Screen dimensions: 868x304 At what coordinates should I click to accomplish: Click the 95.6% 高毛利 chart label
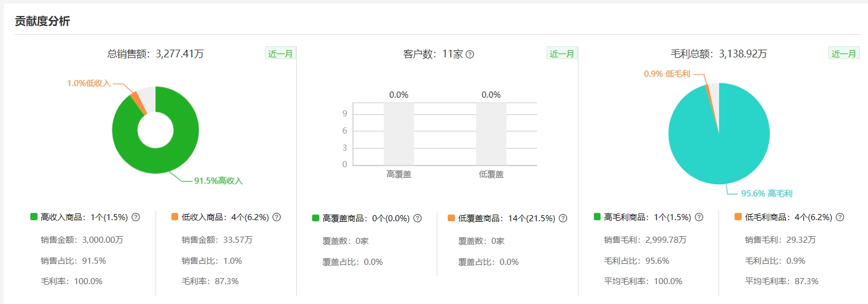click(x=767, y=194)
